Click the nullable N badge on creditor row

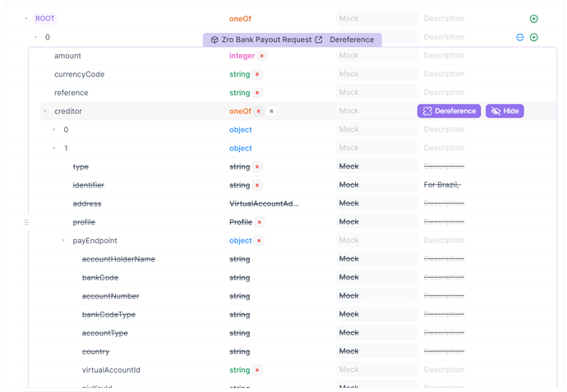pos(271,111)
